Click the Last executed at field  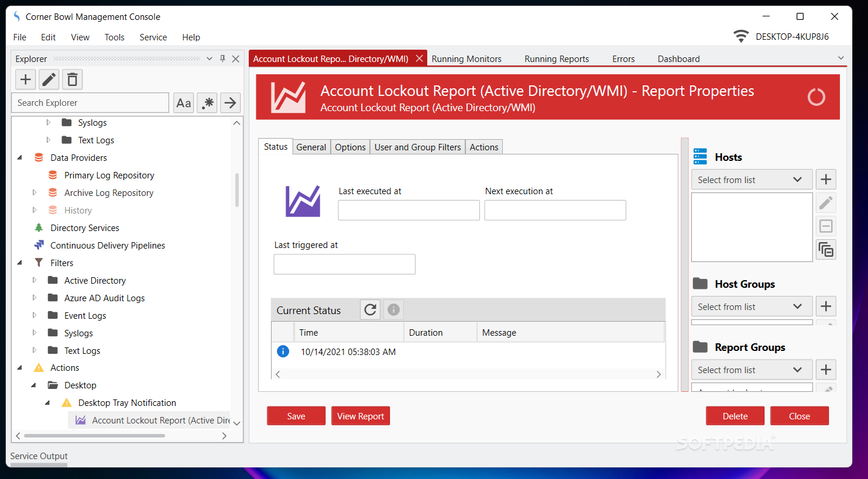pyautogui.click(x=409, y=211)
